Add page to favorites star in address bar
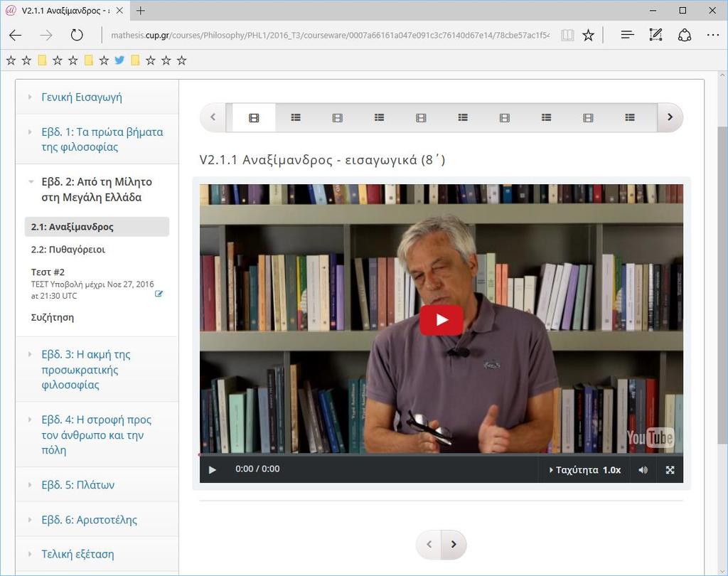Screen dimensions: 728x576 tap(588, 36)
